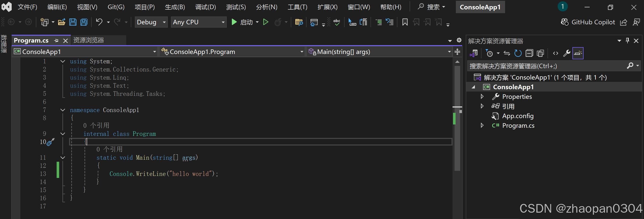Collapse the ConsoleApp1 project node

point(473,87)
